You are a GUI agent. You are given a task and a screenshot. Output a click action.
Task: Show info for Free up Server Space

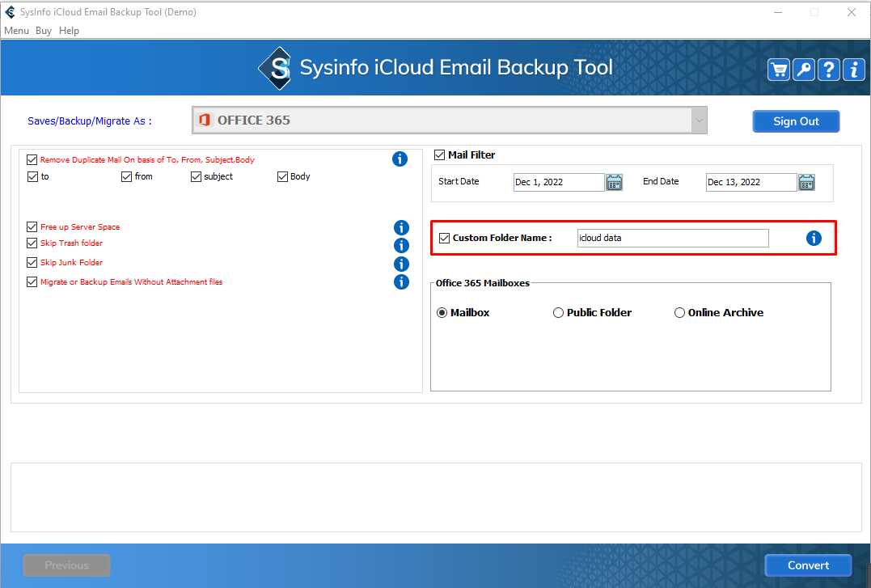click(x=401, y=227)
